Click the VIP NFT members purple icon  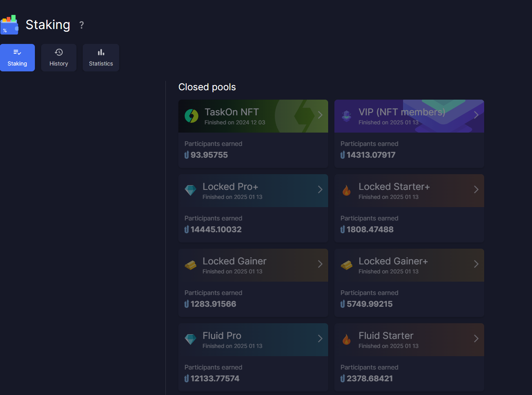click(x=347, y=116)
